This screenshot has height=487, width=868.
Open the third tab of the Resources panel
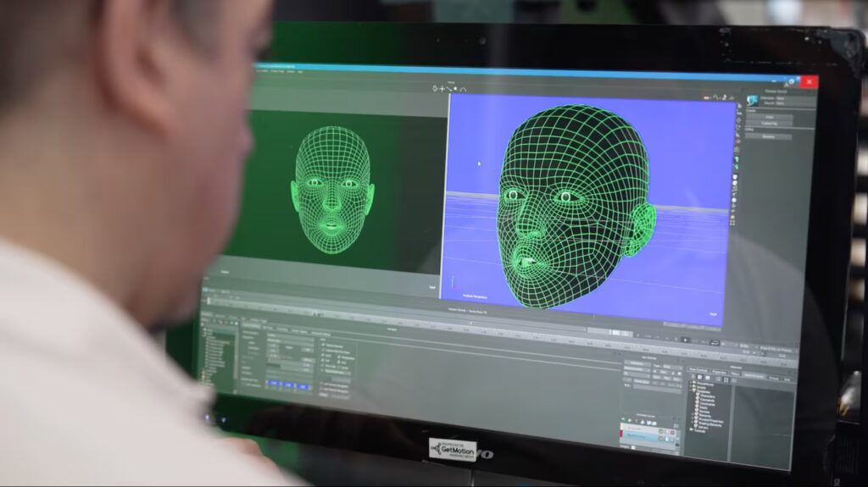pos(735,374)
